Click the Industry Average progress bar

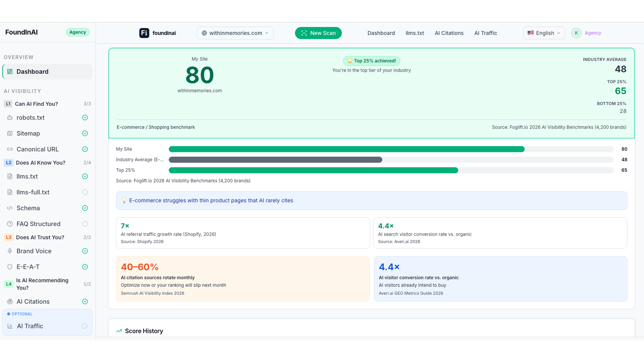[391, 160]
